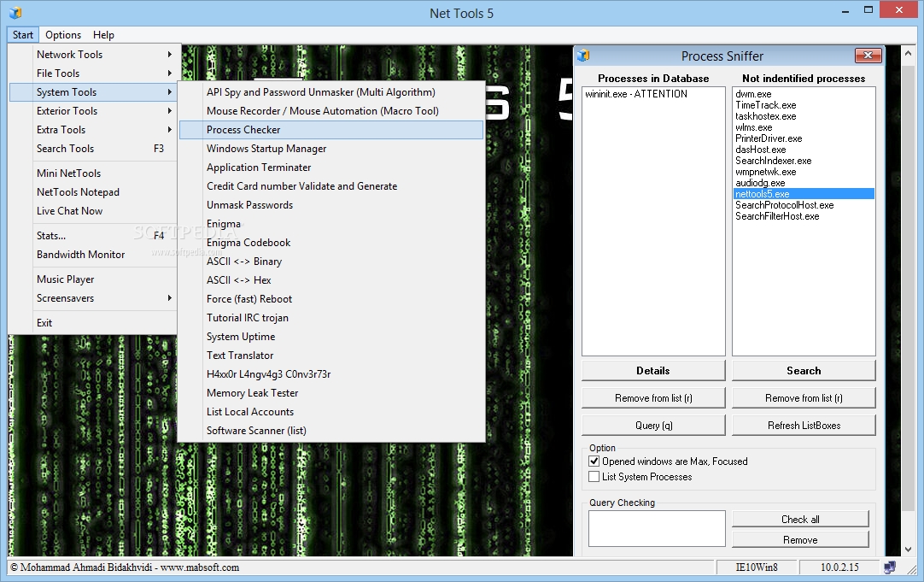Select nettools5.exe process
Viewport: 924px width, 582px height.
pos(804,194)
